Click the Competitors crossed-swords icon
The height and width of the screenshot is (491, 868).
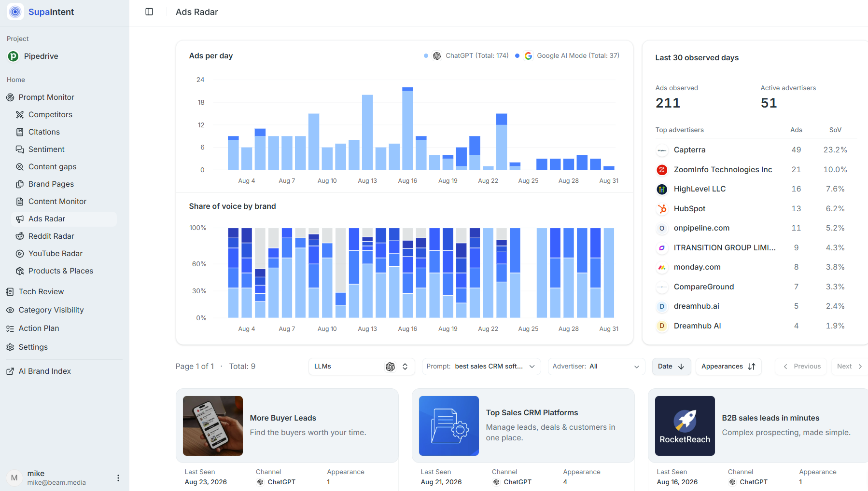(20, 115)
